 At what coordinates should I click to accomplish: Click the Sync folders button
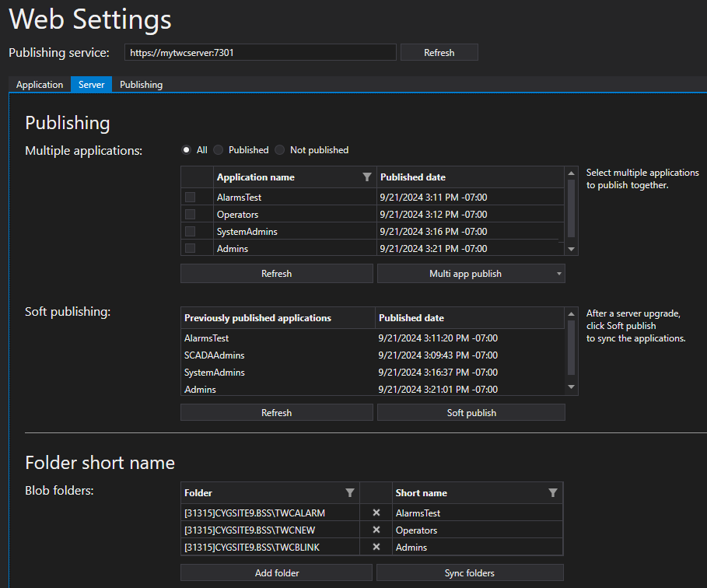coord(470,572)
